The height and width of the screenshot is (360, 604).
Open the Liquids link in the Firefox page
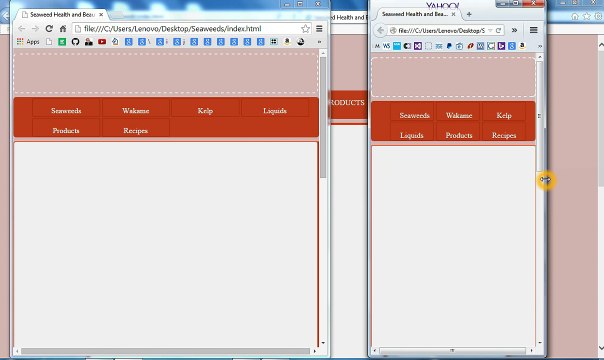(411, 135)
